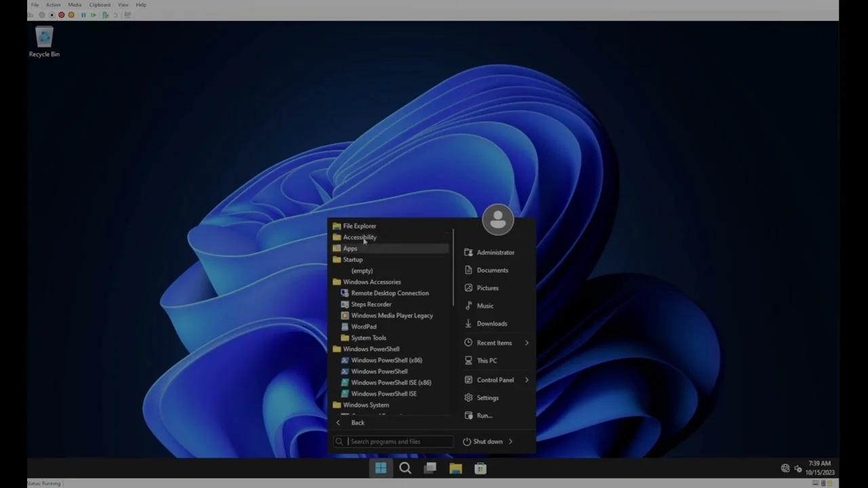The height and width of the screenshot is (488, 868).
Task: Click the tray icon beside the clock
Action: coord(798,468)
